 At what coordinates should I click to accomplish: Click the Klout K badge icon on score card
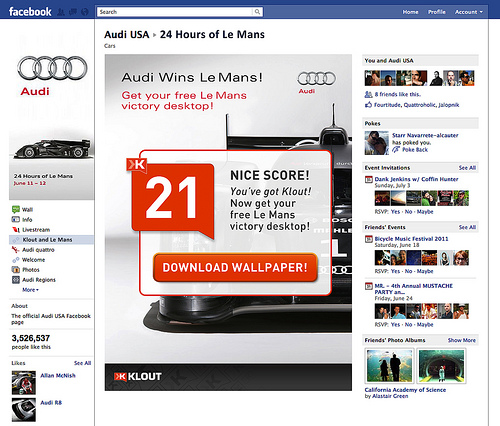137,165
